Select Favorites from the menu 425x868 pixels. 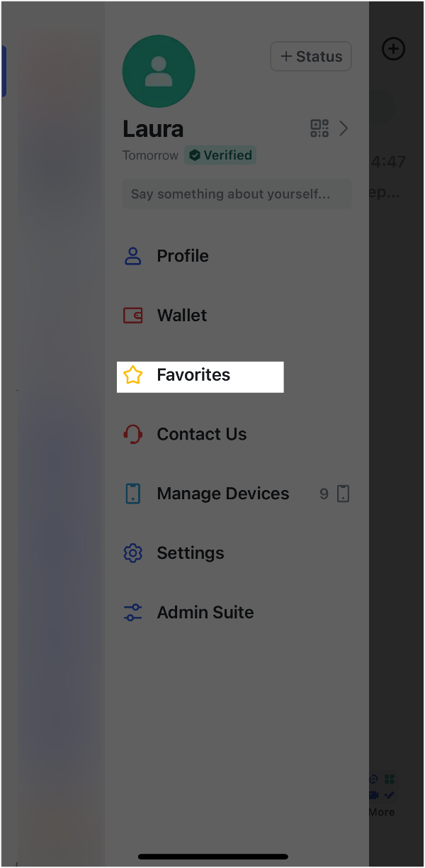193,374
